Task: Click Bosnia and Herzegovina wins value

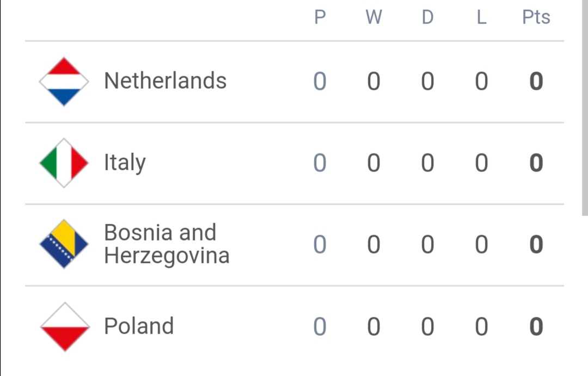Action: [374, 245]
